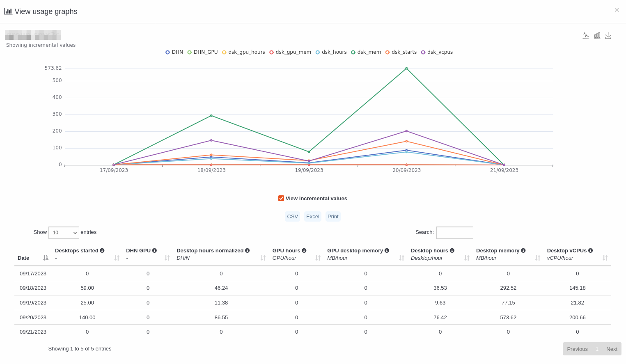Screen dimensions: 626x364
Task: Sort by GPU hours column arrows
Action: click(x=318, y=258)
